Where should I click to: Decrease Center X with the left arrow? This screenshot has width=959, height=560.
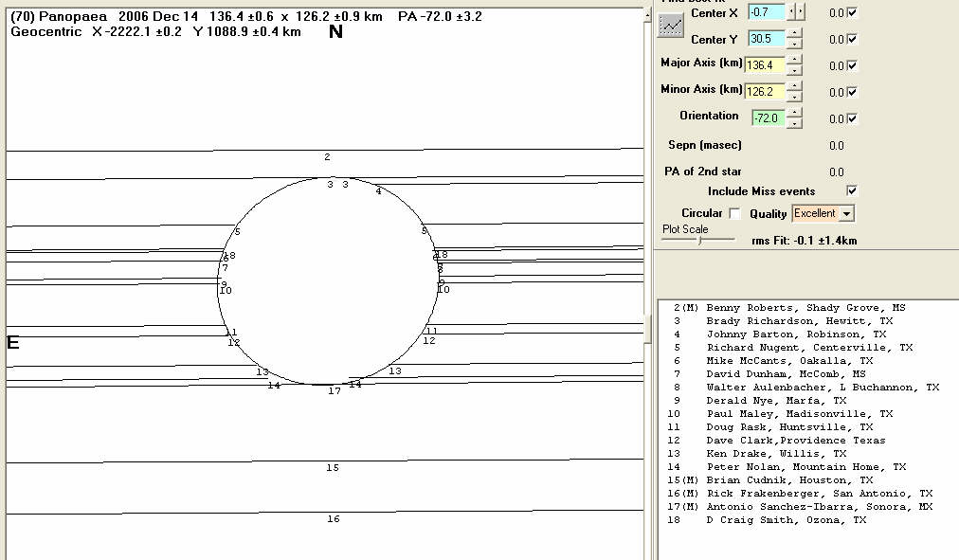pos(791,11)
